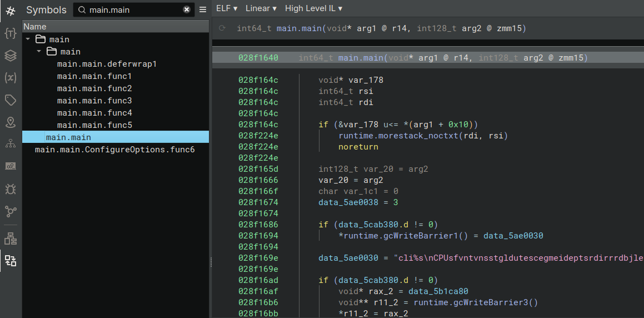This screenshot has height=318, width=644.
Task: Open the Symbols sidebar panel icon
Action: point(11,10)
